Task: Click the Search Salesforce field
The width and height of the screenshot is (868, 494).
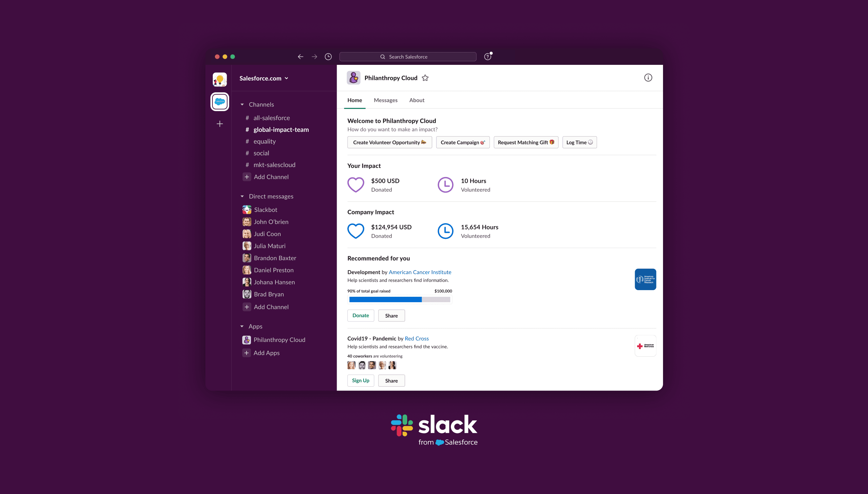Action: [x=407, y=57]
